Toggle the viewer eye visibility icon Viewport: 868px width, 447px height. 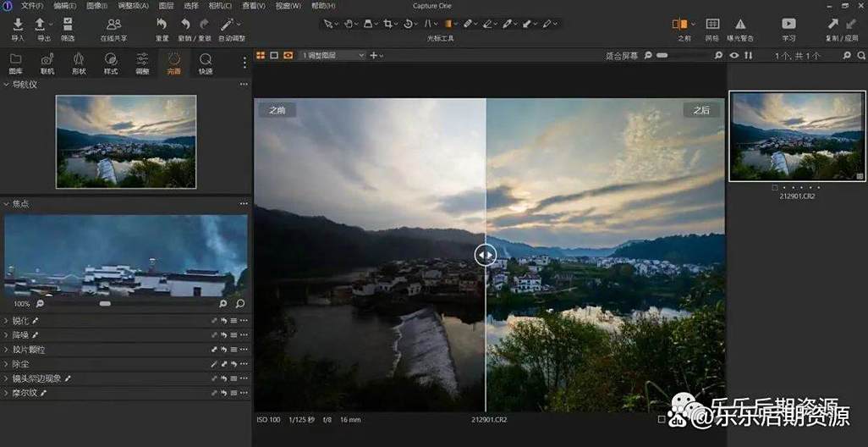point(734,55)
